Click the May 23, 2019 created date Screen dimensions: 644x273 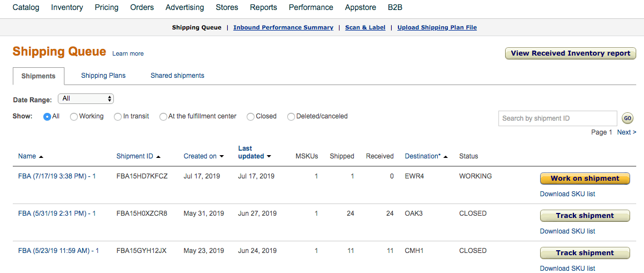click(204, 251)
